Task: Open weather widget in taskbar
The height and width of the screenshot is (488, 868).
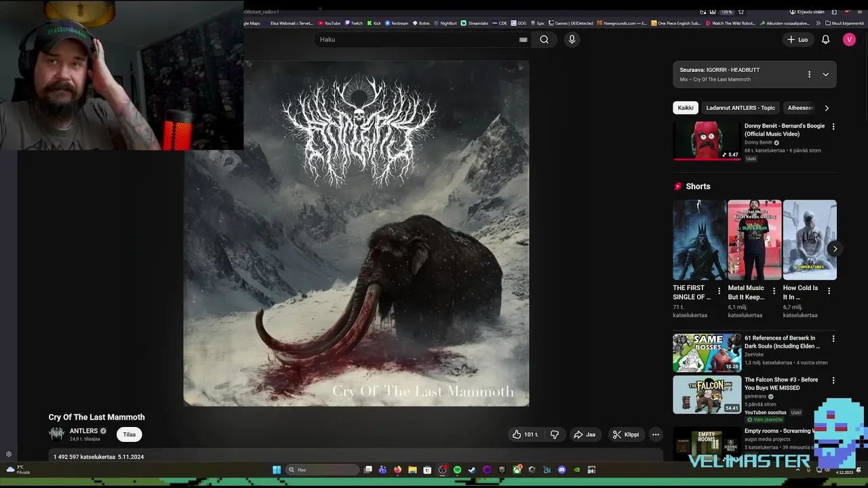Action: pos(18,469)
